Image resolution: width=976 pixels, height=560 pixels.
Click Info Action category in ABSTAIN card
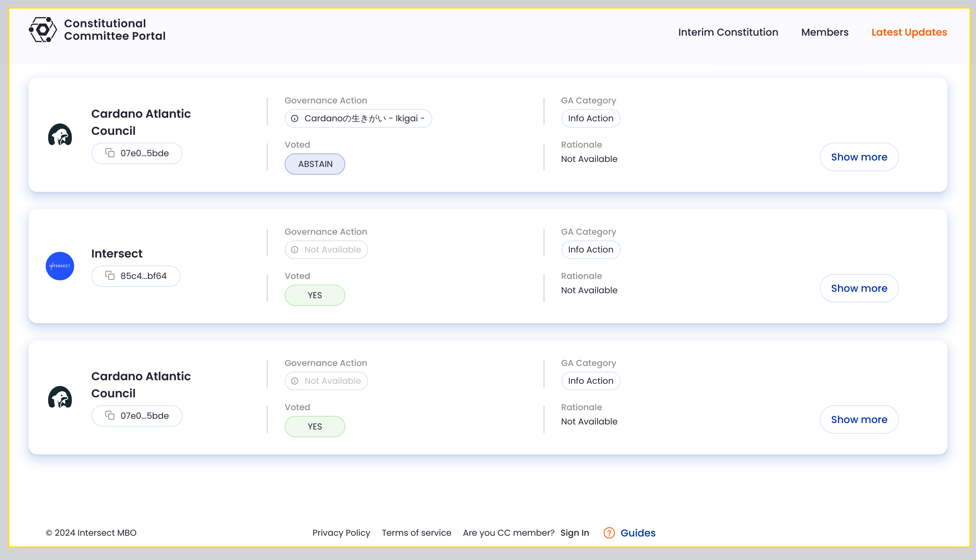(590, 118)
